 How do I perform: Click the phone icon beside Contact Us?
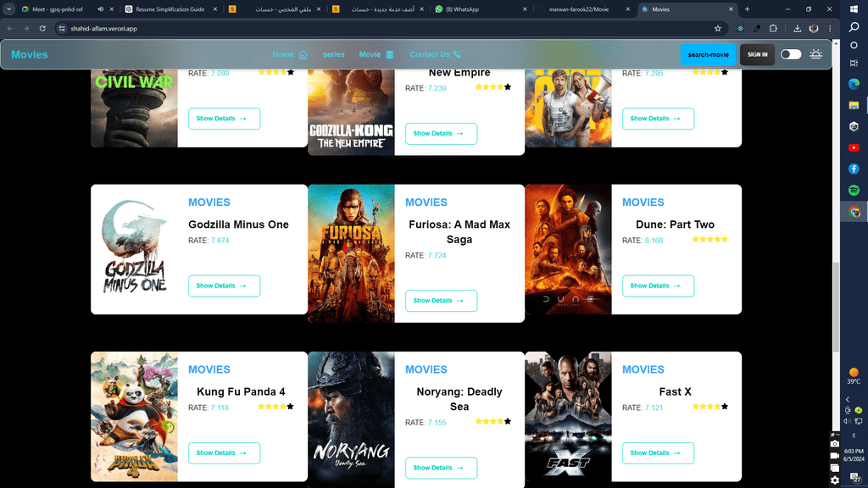point(457,55)
